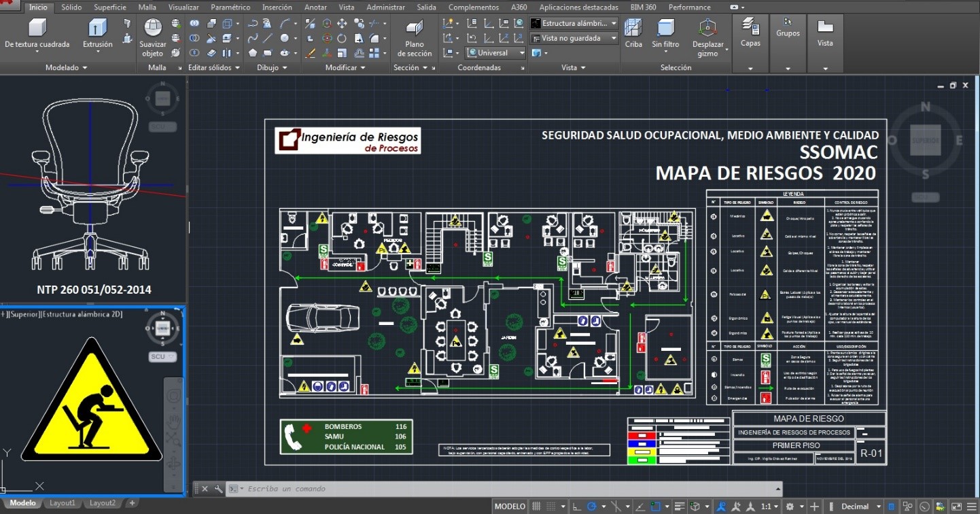Toggle ortho mode in the status bar
The image size is (980, 514).
[x=575, y=506]
